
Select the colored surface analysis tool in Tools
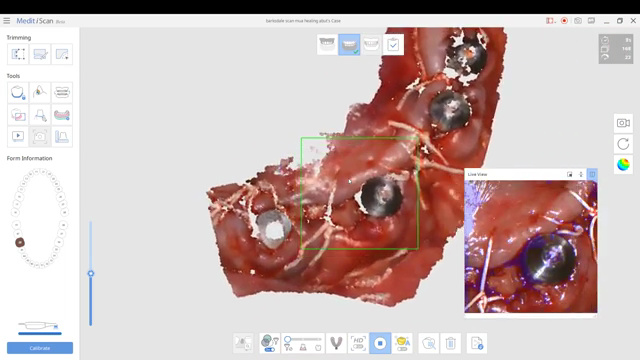click(x=40, y=92)
